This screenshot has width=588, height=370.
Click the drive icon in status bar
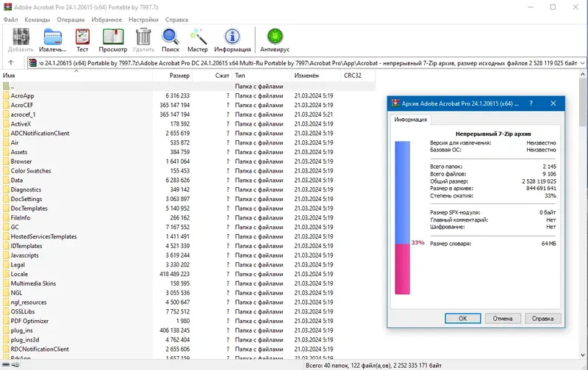[x=6, y=365]
